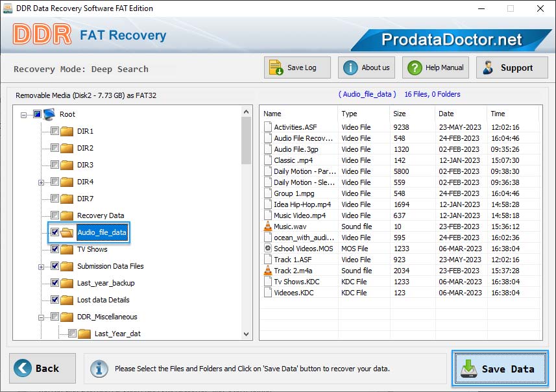Screen dimensions: 556x392
Task: Click the app icon in the title bar
Action: click(x=7, y=8)
